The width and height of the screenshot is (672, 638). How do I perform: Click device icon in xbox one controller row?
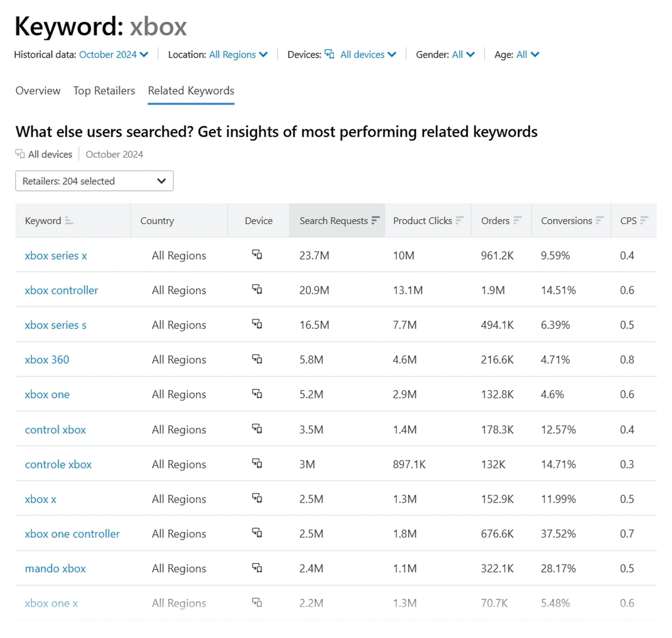click(257, 533)
